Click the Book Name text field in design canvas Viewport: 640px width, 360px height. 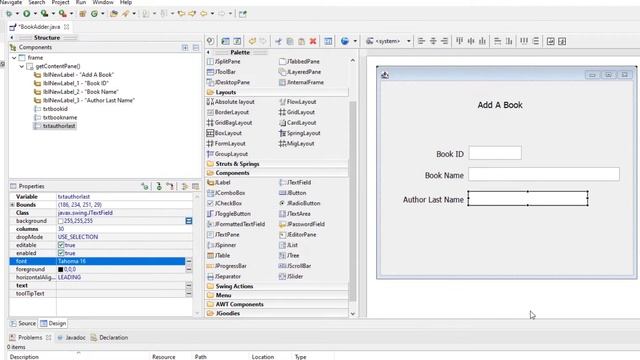(544, 174)
